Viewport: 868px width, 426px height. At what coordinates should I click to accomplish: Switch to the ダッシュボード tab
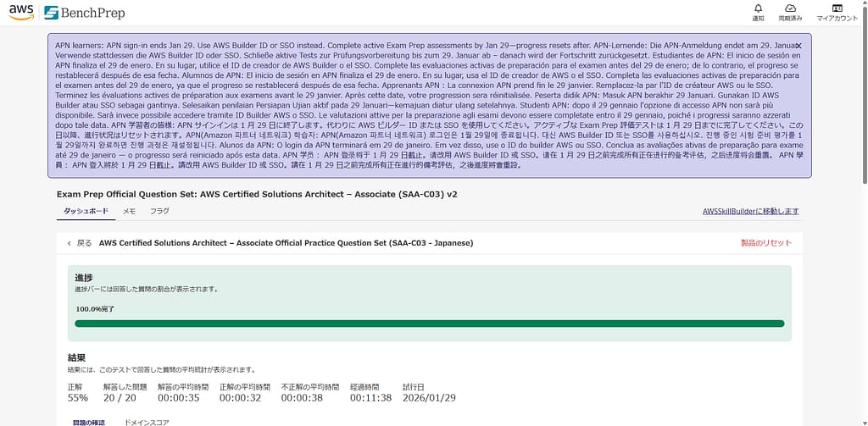click(86, 211)
